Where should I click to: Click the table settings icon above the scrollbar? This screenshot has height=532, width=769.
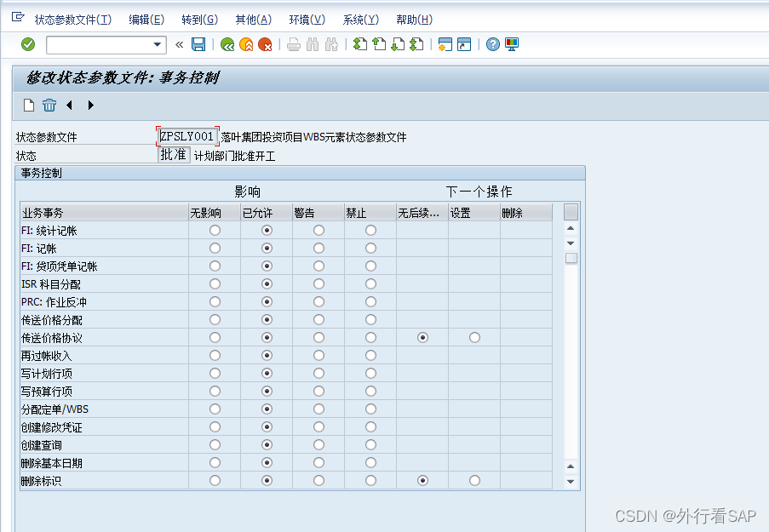pos(571,212)
